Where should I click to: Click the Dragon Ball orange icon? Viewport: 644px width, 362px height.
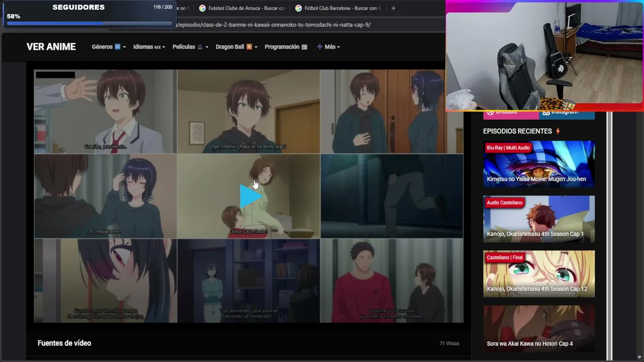tap(249, 47)
